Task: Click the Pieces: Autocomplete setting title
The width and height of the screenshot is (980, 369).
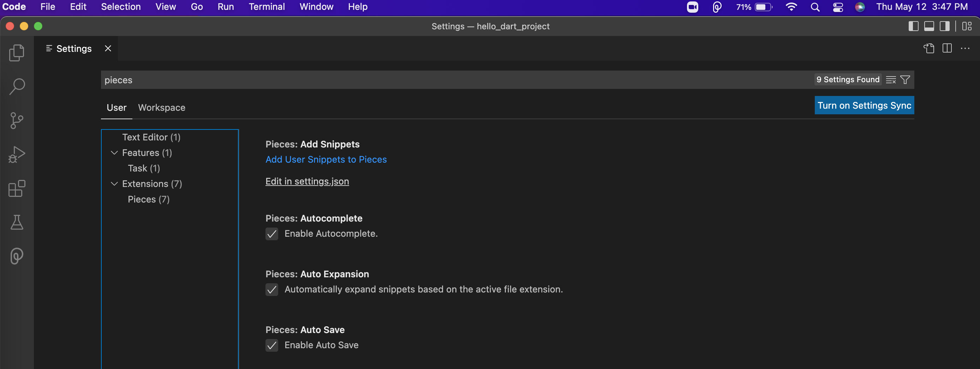Action: click(313, 218)
